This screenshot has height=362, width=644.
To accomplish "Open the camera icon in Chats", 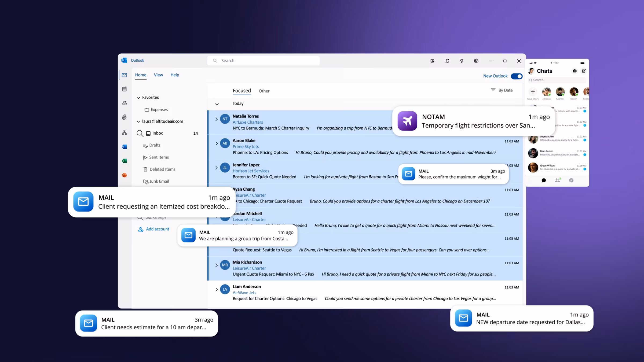I will pyautogui.click(x=575, y=71).
